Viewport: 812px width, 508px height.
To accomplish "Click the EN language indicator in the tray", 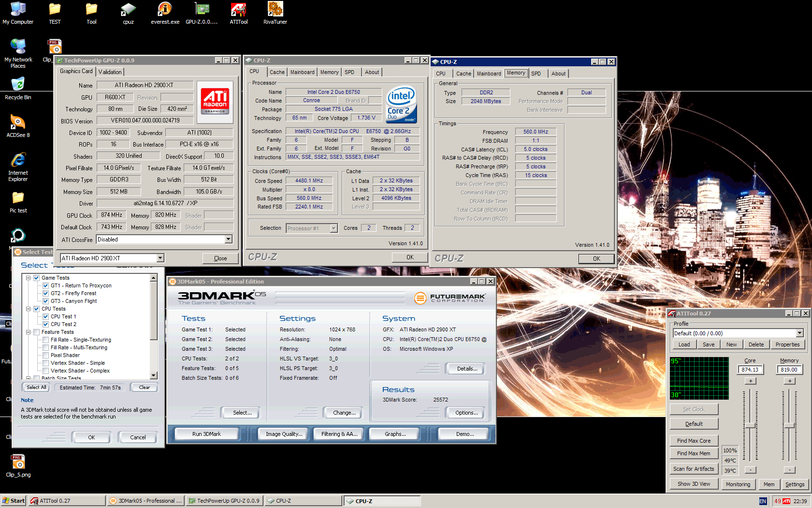I will click(x=763, y=501).
